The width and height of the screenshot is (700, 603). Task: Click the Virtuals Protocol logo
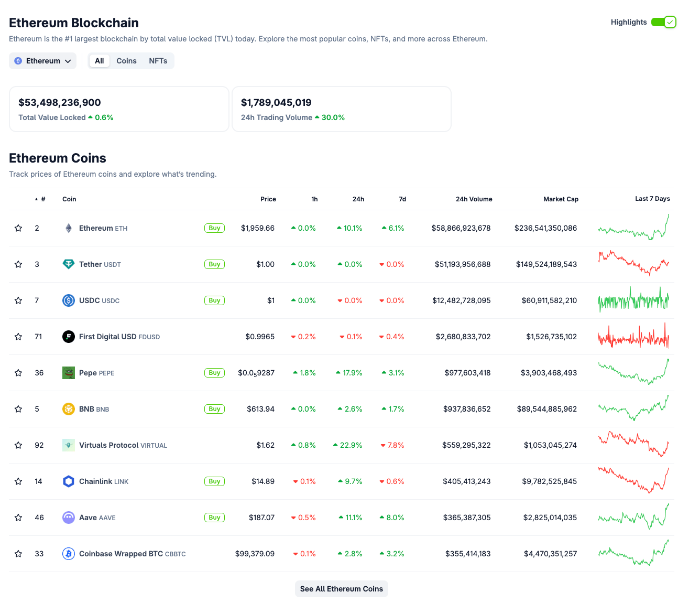69,445
